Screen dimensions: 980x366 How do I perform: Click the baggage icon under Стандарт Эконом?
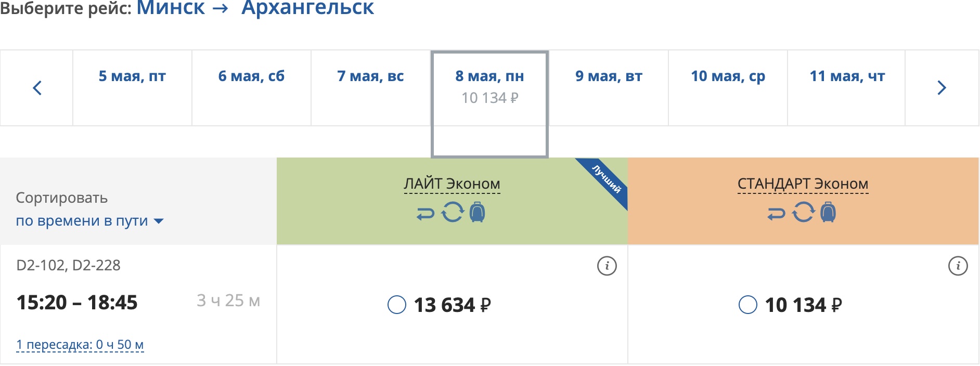click(828, 212)
